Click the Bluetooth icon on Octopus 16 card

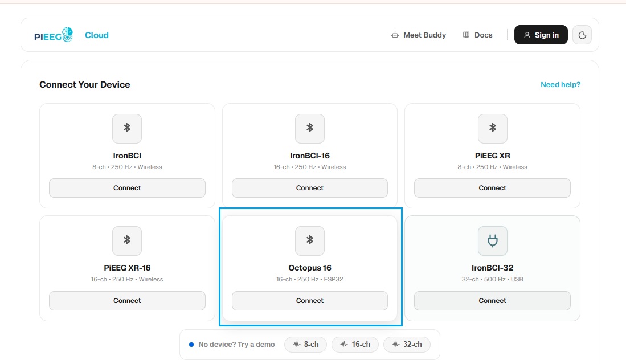point(310,240)
